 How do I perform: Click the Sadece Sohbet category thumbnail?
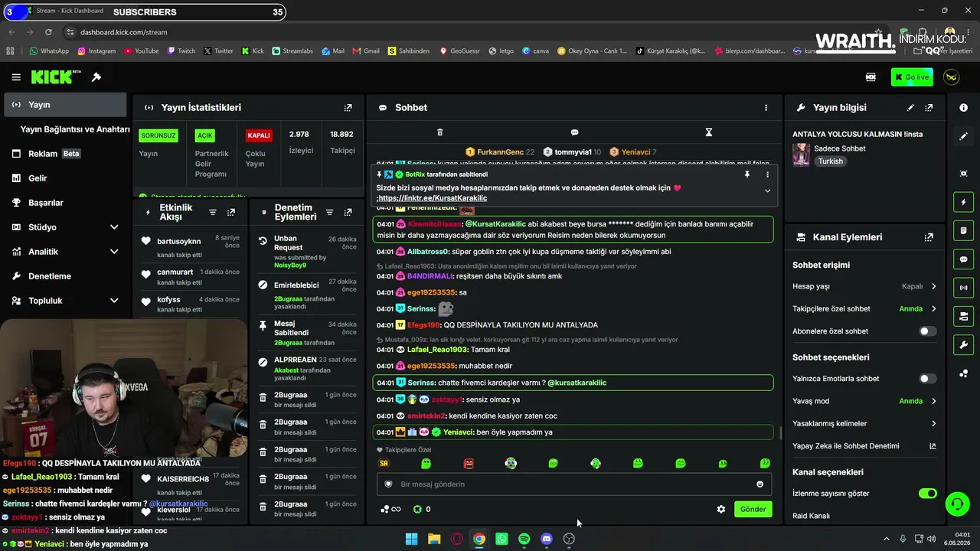[x=801, y=155]
